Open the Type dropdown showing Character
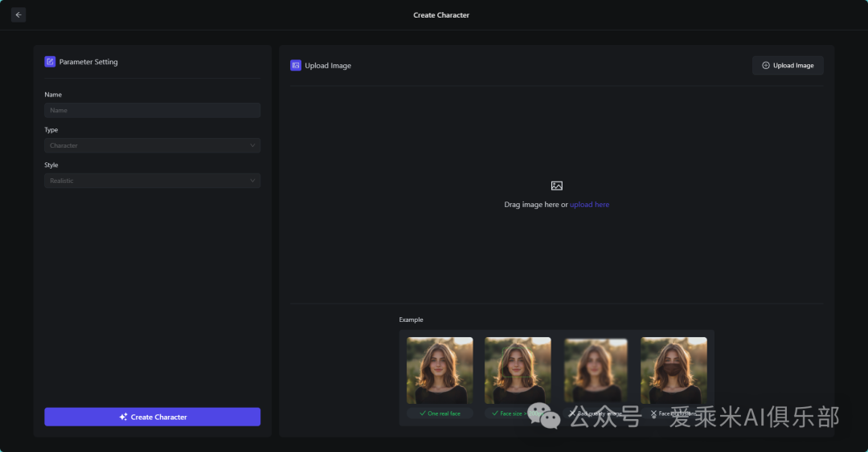The width and height of the screenshot is (868, 452). coord(152,145)
